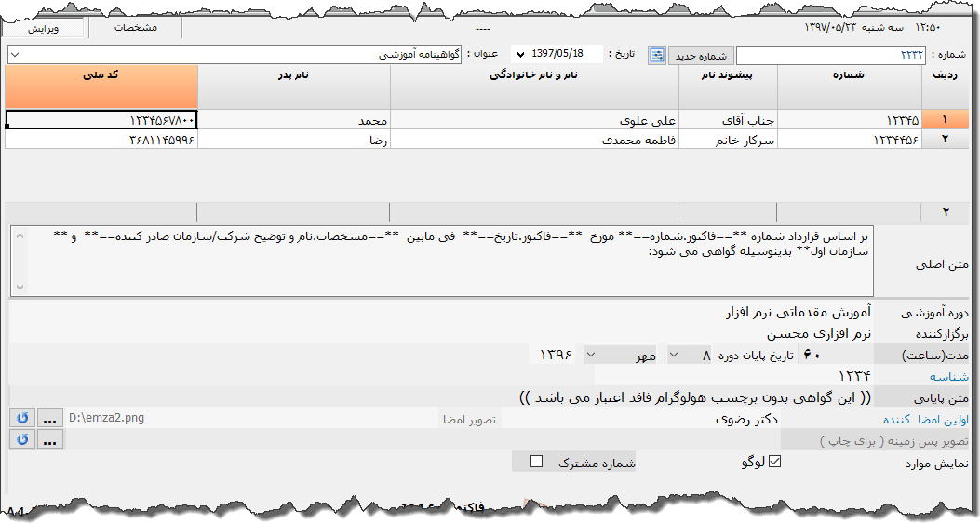Reload the background image for printing

point(22,439)
